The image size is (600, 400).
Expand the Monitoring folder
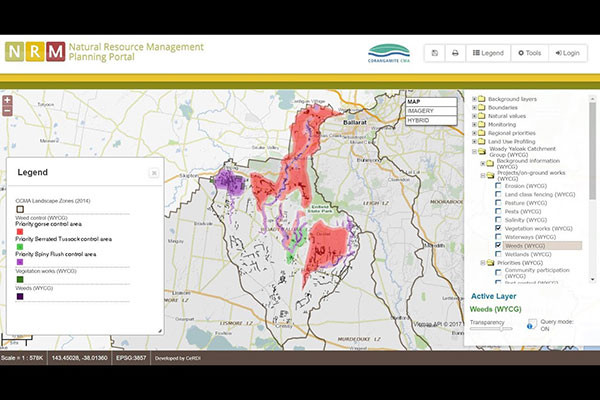point(474,124)
